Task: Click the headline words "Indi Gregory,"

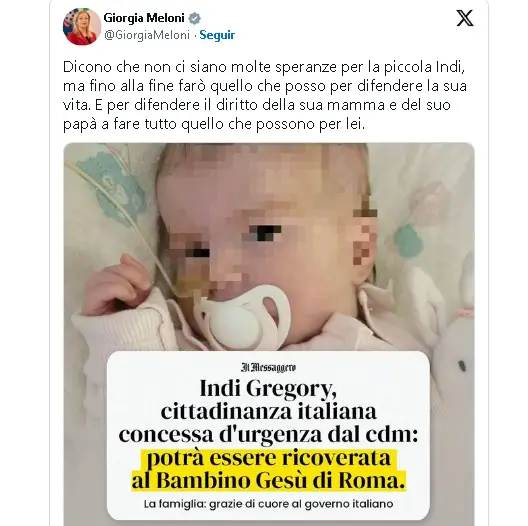Action: 268,389
